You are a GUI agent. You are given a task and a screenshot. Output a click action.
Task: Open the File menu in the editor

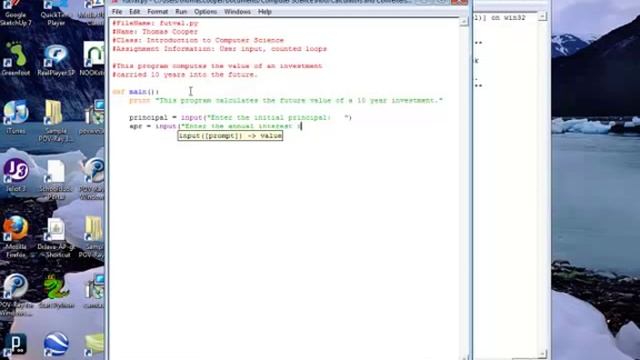coord(117,12)
